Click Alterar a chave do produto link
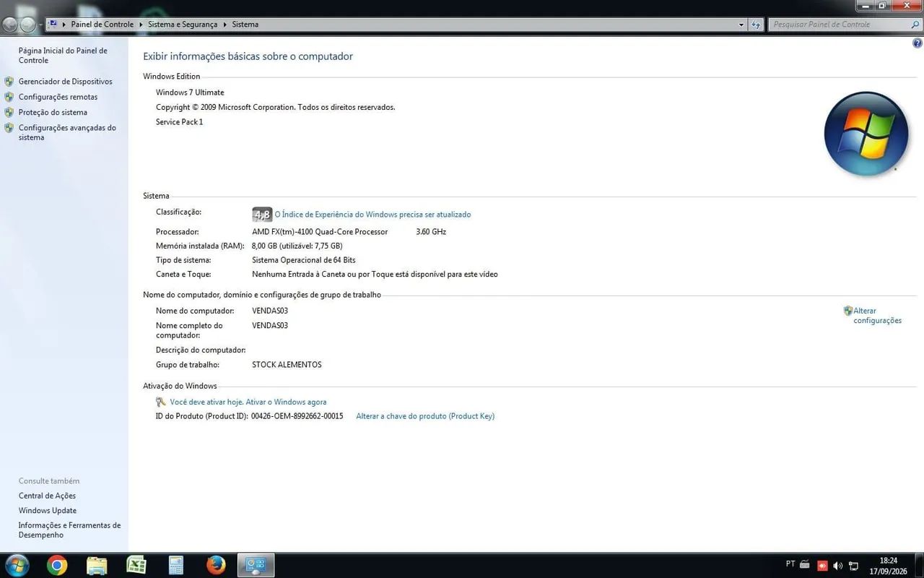Screen dimensions: 924x578 point(425,416)
